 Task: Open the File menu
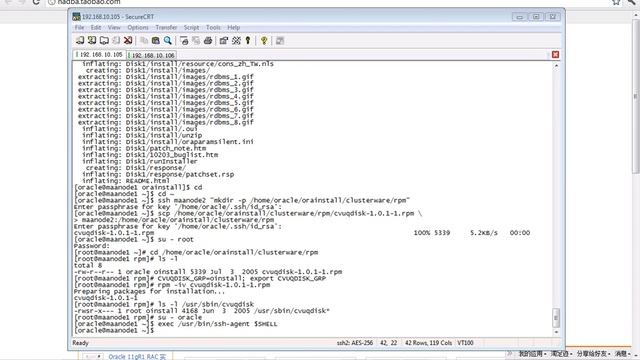pos(80,27)
